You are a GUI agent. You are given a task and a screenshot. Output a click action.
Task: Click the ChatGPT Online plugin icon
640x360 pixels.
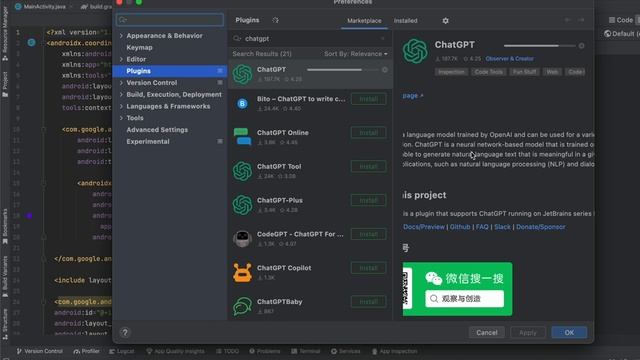pos(242,137)
